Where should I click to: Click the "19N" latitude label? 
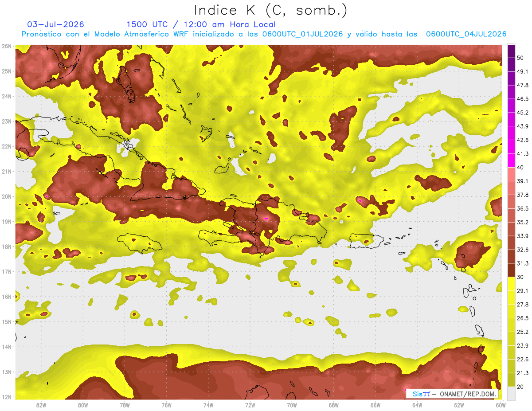click(6, 221)
